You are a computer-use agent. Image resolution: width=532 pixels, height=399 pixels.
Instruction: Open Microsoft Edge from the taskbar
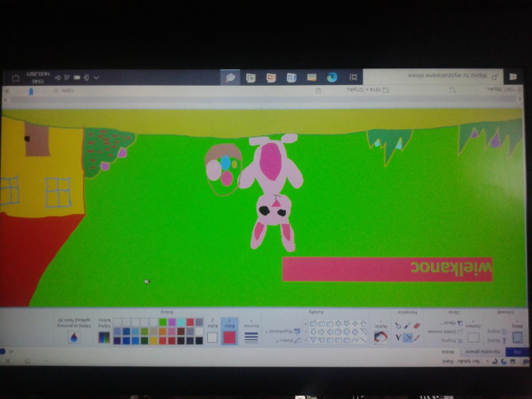click(332, 77)
